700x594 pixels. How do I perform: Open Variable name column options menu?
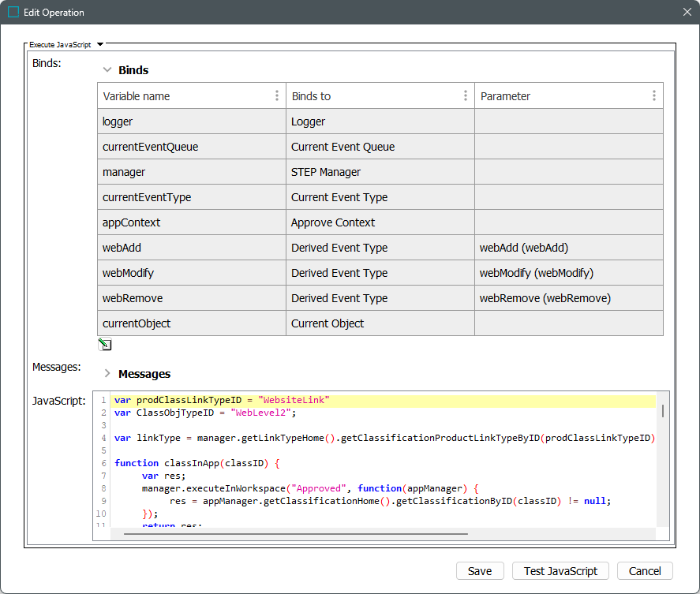[276, 95]
